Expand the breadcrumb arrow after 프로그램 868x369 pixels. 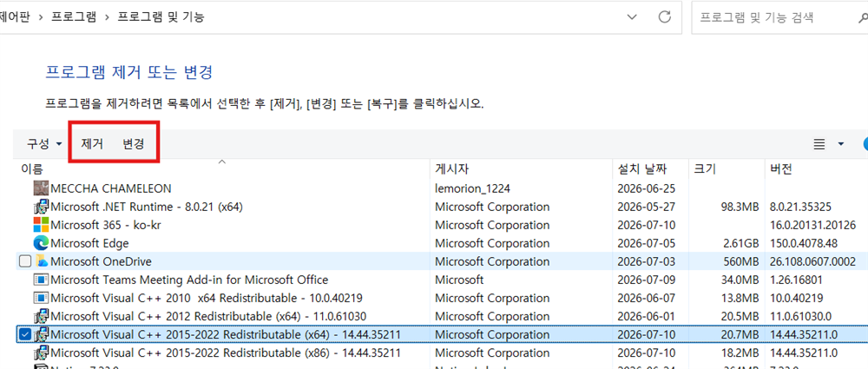coord(107,17)
